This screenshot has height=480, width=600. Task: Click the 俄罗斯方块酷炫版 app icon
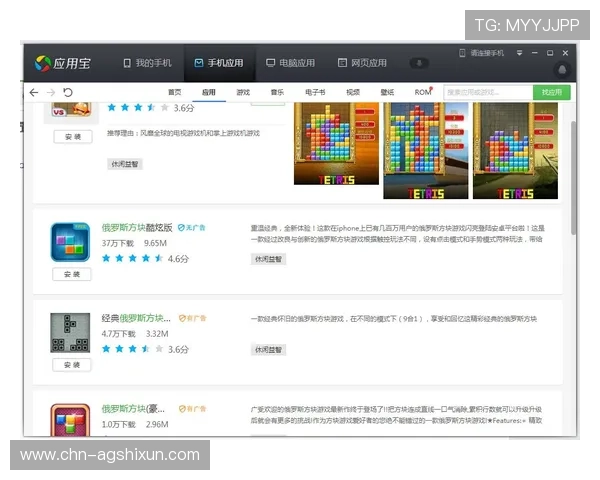tap(70, 242)
